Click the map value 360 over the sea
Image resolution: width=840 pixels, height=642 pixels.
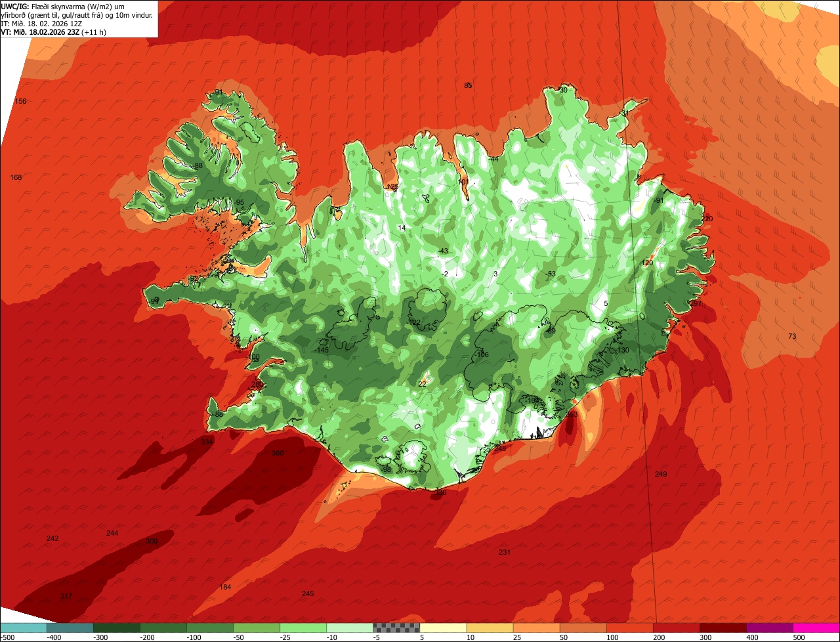278,453
